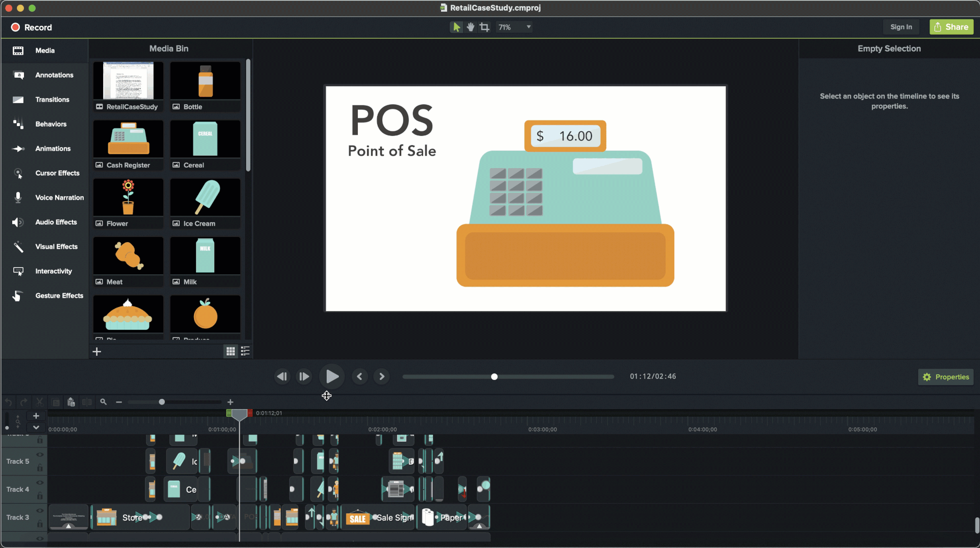Click the Share button
The height and width of the screenshot is (548, 980).
tap(951, 27)
